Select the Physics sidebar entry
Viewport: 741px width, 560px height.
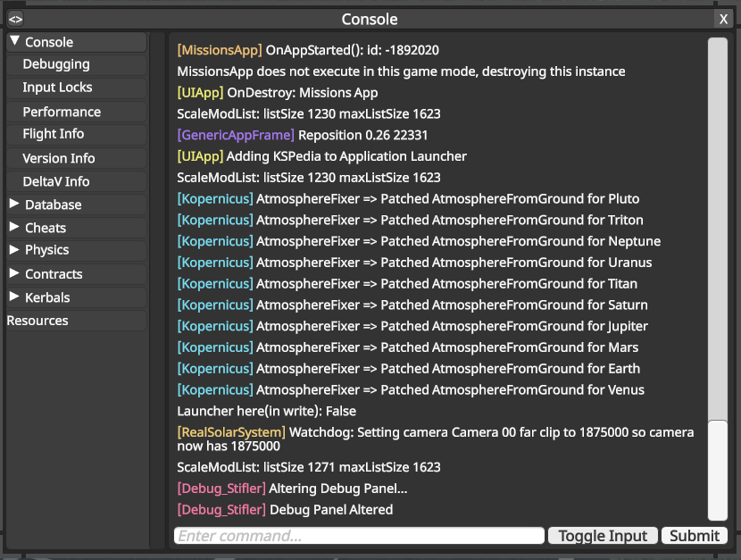point(77,250)
